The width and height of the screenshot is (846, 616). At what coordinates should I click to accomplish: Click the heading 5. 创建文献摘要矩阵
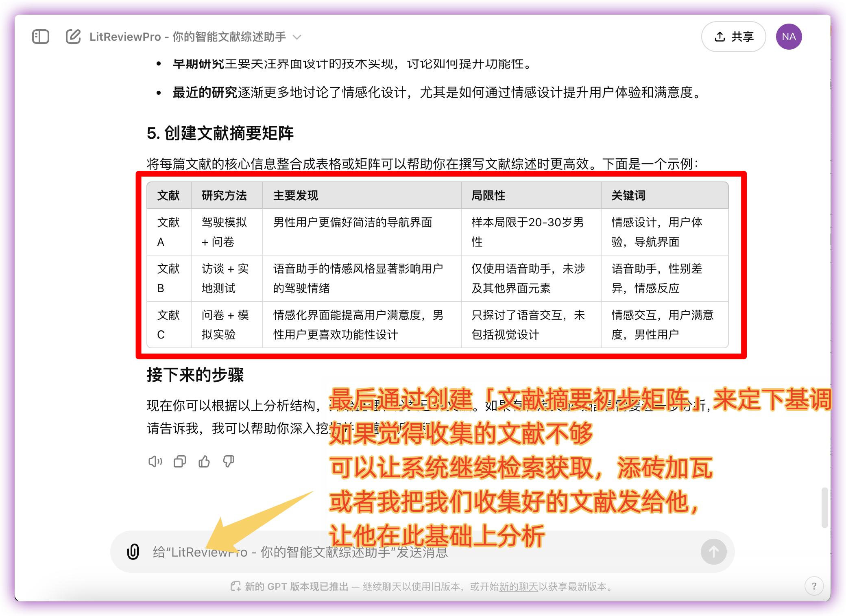[x=220, y=133]
